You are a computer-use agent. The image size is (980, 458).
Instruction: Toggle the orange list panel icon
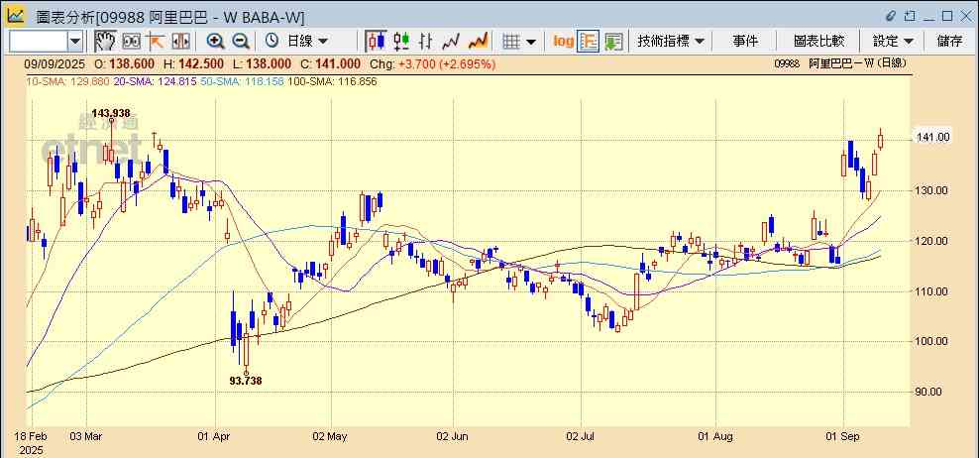pyautogui.click(x=589, y=42)
